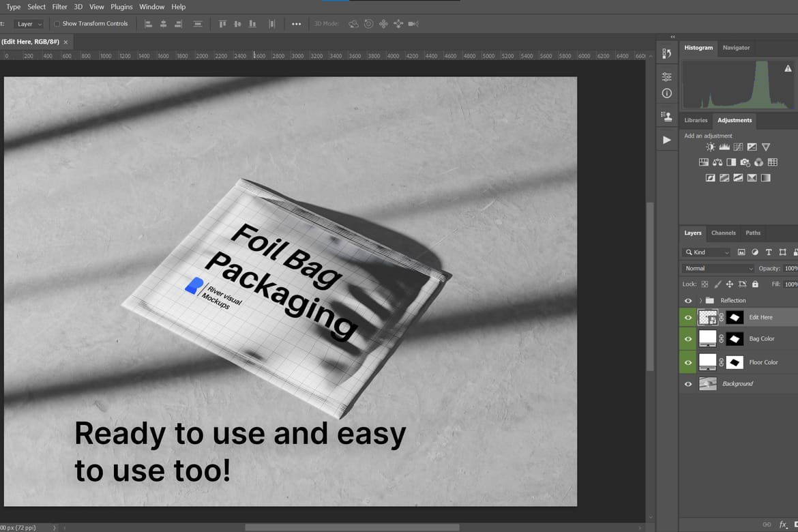Image resolution: width=798 pixels, height=532 pixels.
Task: Click the layer Opacity value field
Action: point(791,268)
